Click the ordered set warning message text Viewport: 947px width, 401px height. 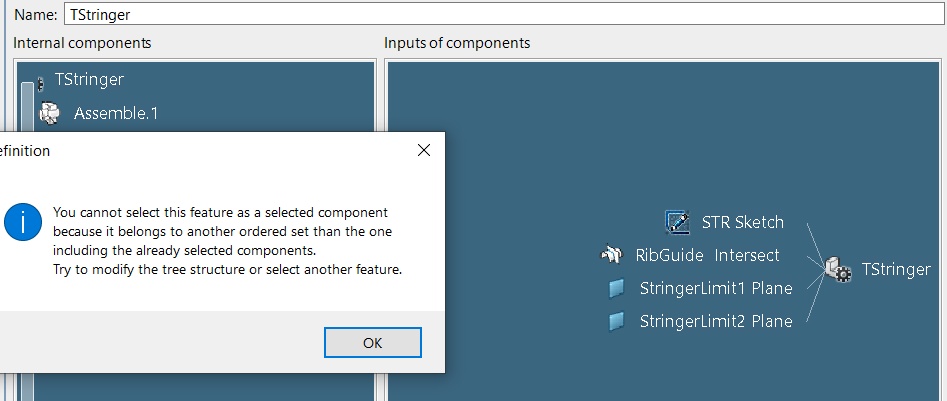(x=227, y=241)
